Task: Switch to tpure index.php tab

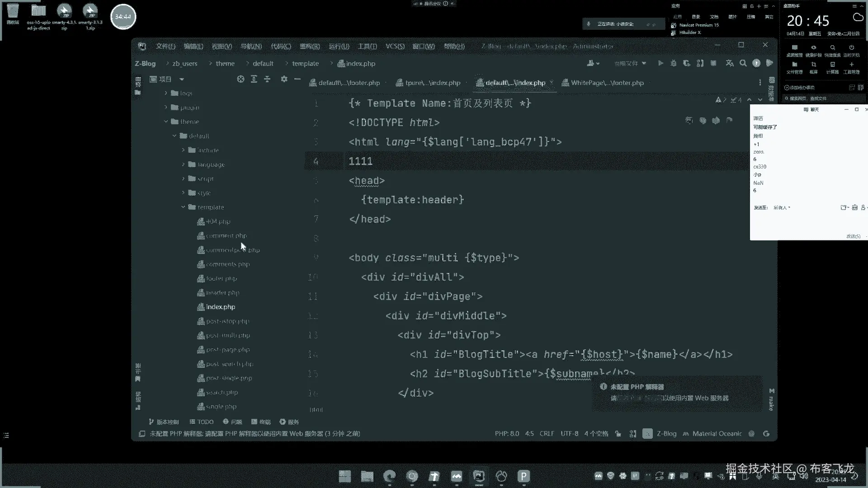Action: pyautogui.click(x=432, y=83)
